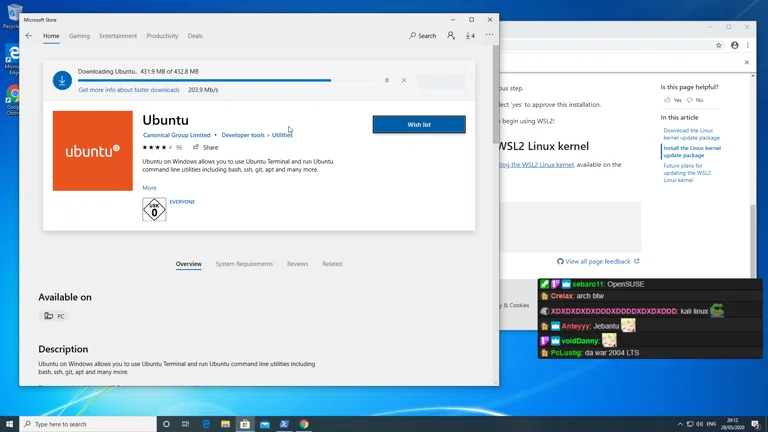Click Get more info about faster downloads
This screenshot has height=432, width=768.
pos(129,90)
